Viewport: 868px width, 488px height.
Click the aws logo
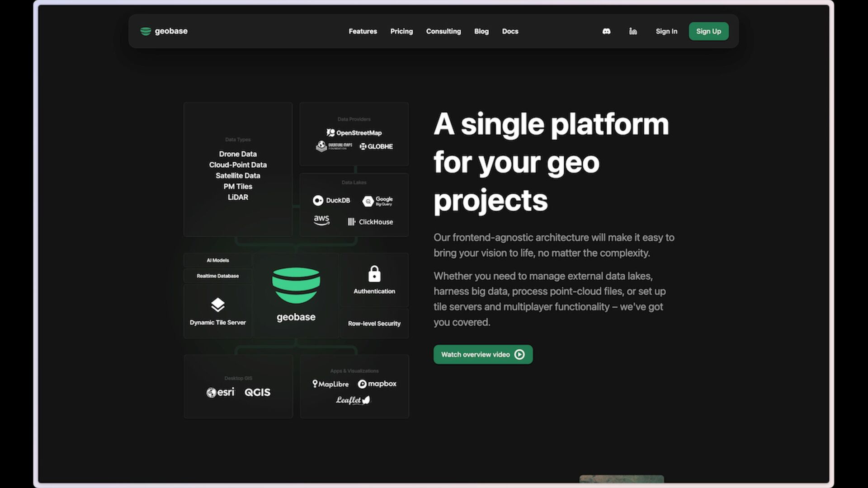[x=321, y=220]
